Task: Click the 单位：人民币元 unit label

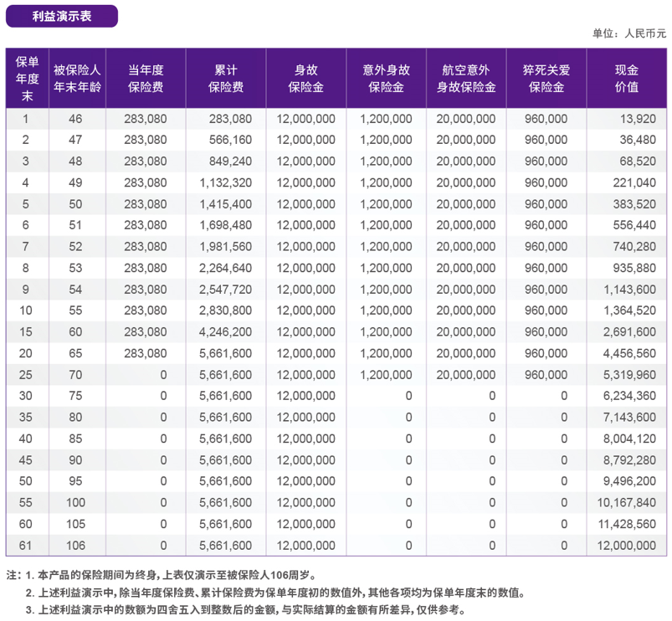Action: (629, 33)
